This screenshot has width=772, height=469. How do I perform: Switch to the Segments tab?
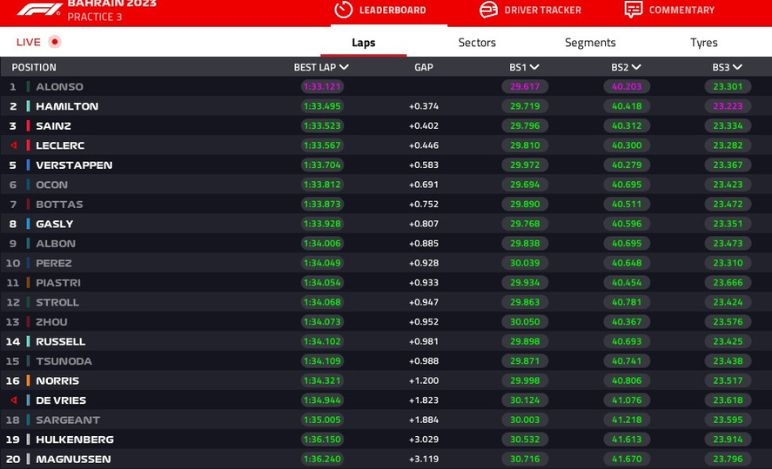point(590,42)
